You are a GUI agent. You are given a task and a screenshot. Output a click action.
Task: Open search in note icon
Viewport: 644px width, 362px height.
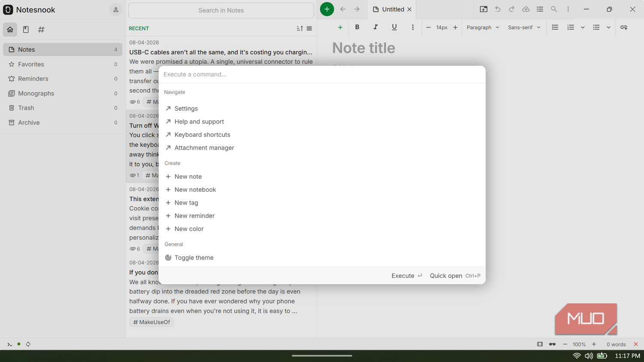tap(554, 9)
